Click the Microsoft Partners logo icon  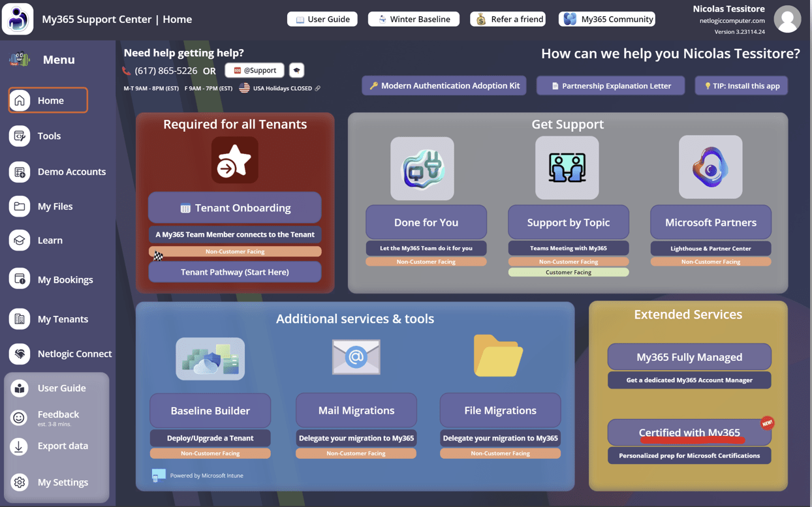710,168
